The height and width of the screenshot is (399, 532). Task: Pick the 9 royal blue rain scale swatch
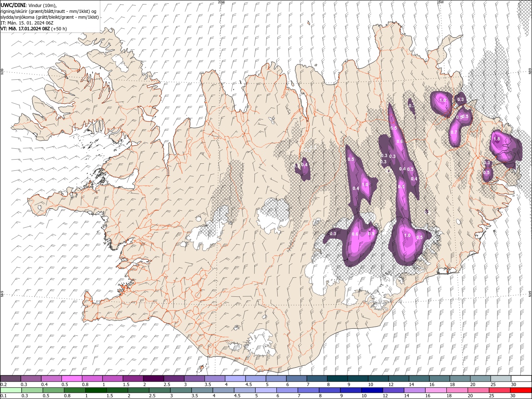point(350,390)
